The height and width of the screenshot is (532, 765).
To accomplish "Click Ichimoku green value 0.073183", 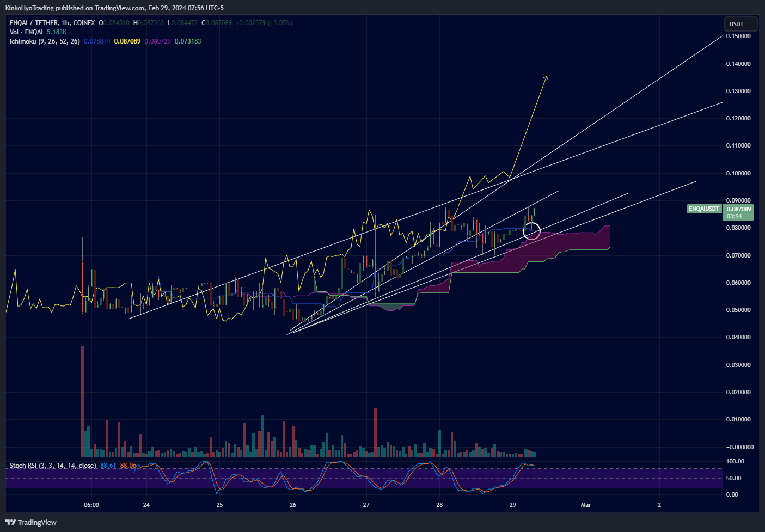I will click(x=188, y=41).
